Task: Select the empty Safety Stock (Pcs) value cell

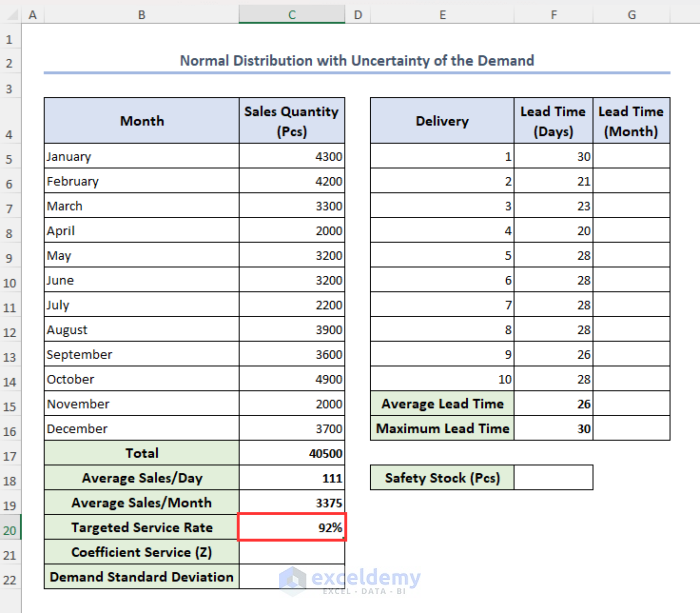Action: pyautogui.click(x=555, y=478)
